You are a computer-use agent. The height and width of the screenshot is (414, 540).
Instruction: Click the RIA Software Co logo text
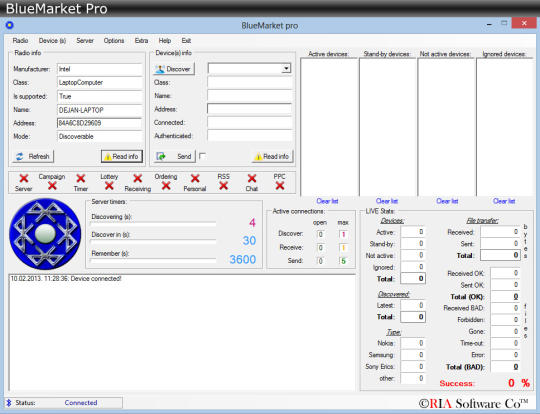pos(474,403)
